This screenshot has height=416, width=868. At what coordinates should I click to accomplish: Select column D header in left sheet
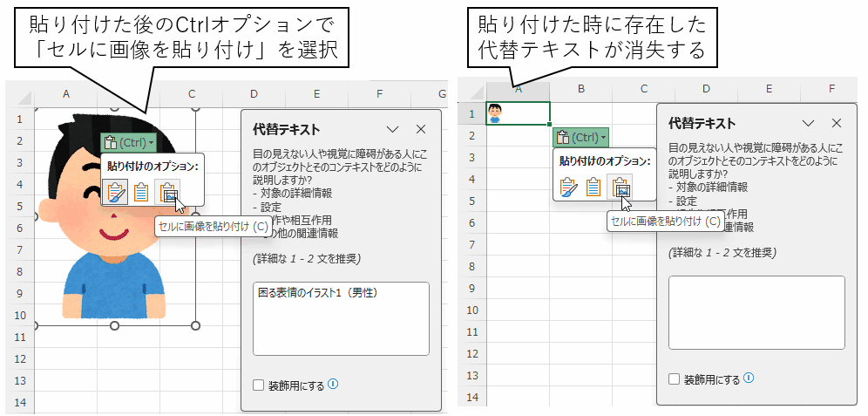(x=254, y=94)
